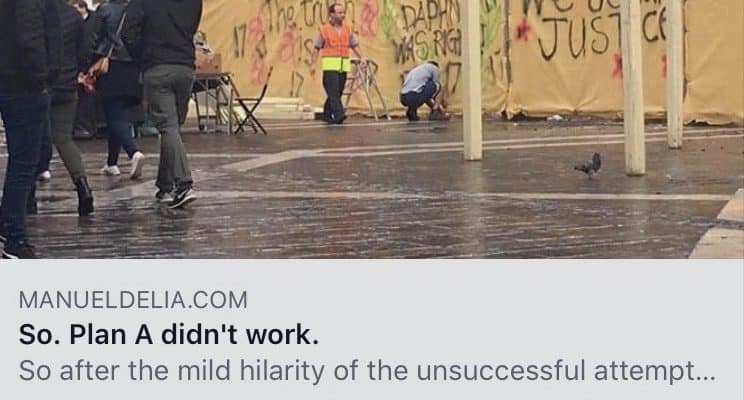Click the MANUELDELIA.COM source domain
Viewport: 744px width, 400px height.
pos(133,300)
